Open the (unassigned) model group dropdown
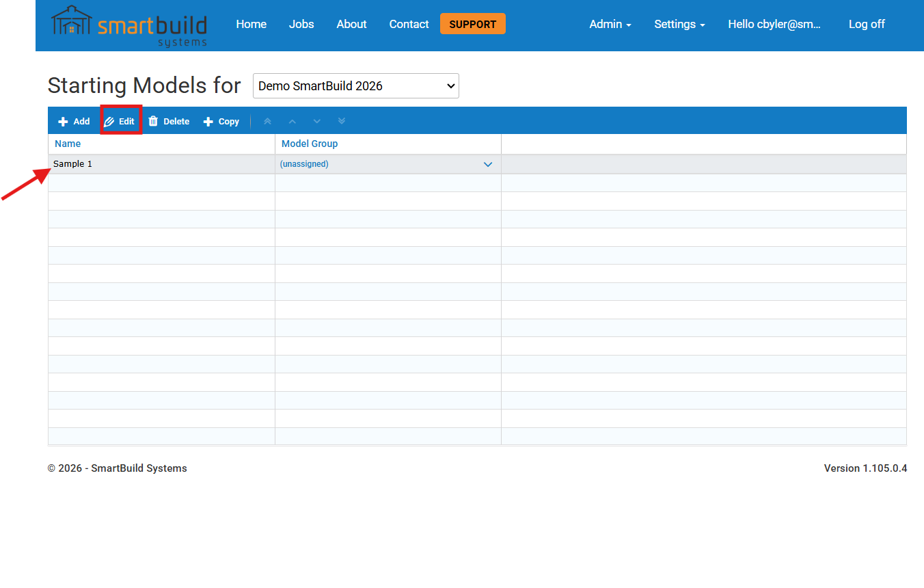Screen dimensions: 924x588 [388, 164]
